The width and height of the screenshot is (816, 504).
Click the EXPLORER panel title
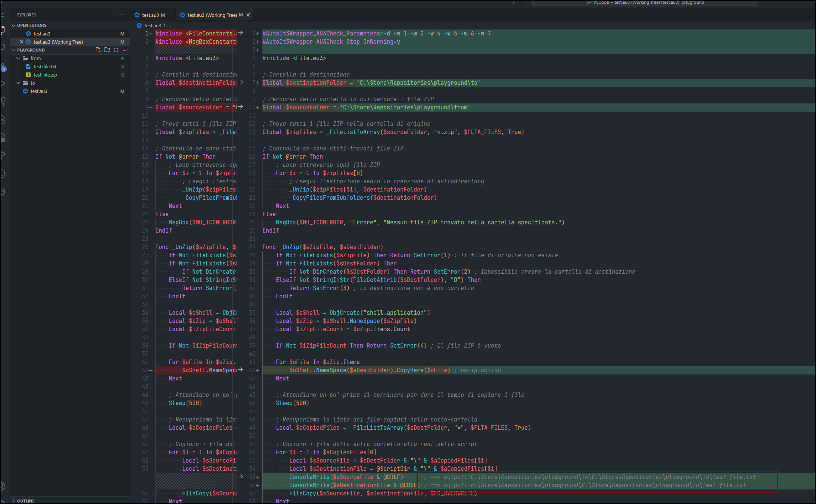click(x=27, y=15)
